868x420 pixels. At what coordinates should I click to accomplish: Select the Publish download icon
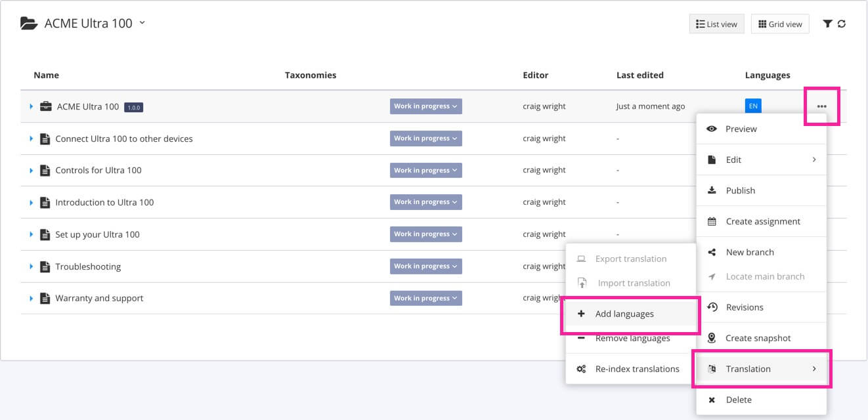point(712,190)
